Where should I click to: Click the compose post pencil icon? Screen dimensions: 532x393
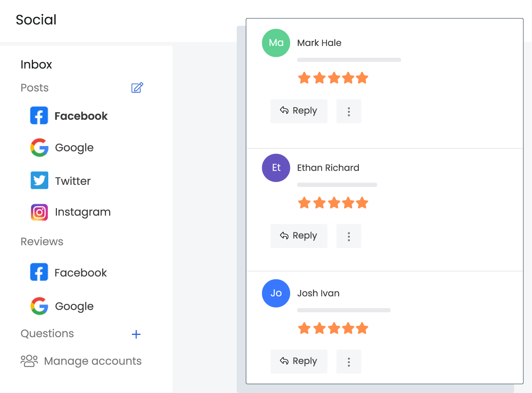coord(137,88)
